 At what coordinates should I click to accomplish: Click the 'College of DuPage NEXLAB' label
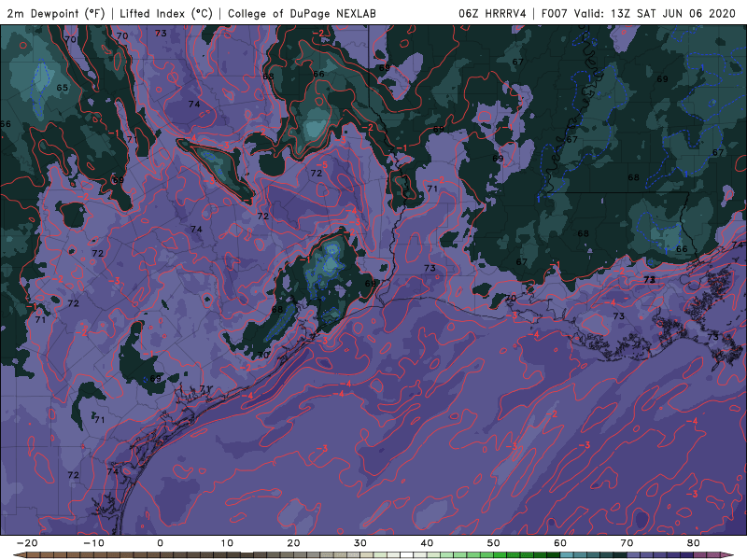(302, 13)
